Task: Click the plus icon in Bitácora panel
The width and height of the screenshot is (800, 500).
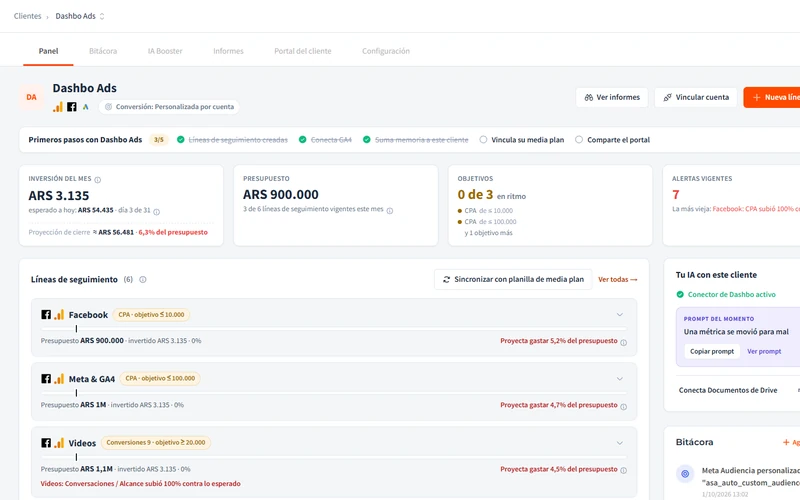Action: (786, 442)
